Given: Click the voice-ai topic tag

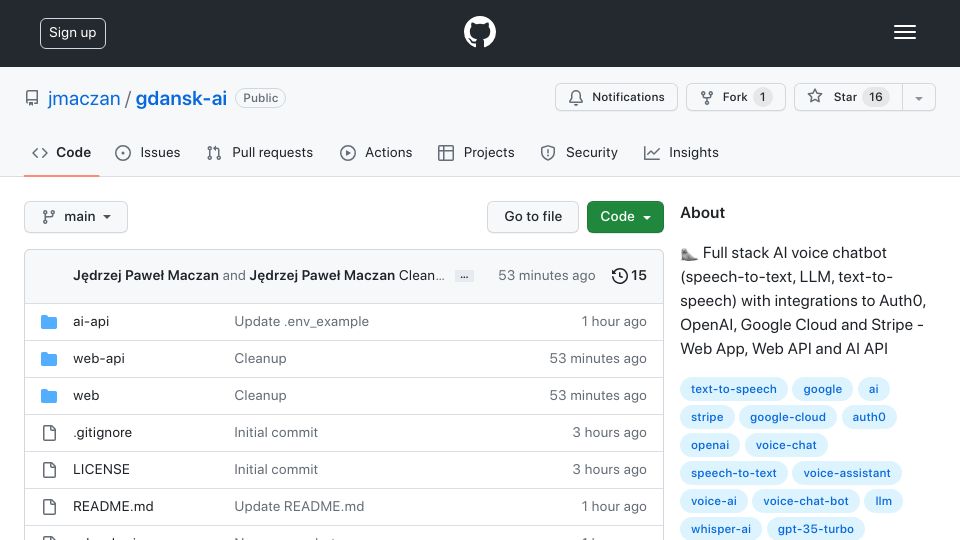Looking at the screenshot, I should tap(714, 501).
